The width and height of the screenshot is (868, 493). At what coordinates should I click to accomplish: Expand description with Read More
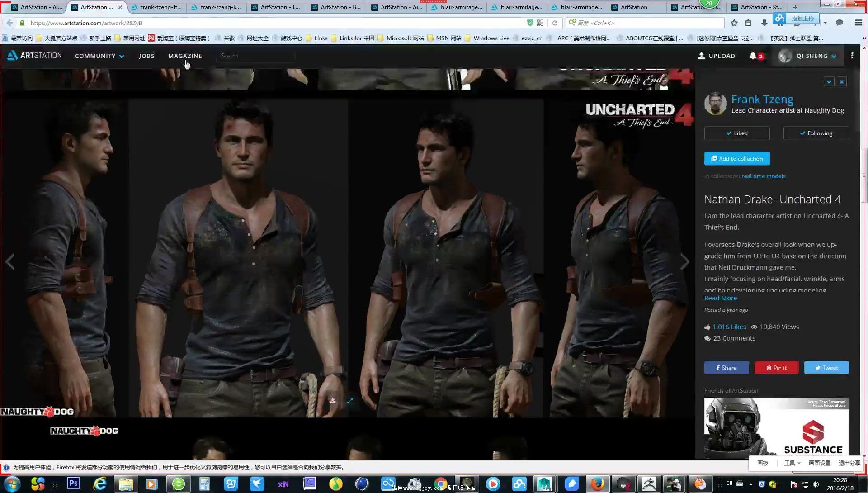coord(721,298)
